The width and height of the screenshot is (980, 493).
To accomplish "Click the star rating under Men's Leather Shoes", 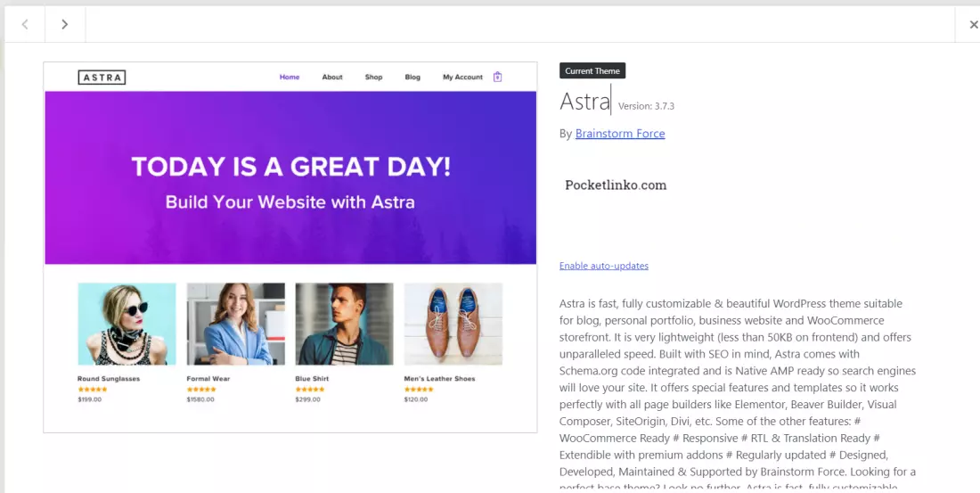I will [419, 390].
